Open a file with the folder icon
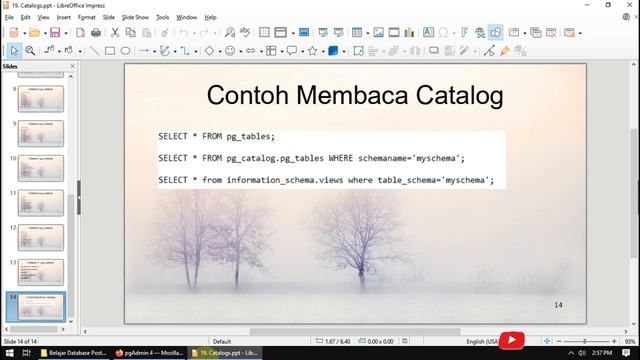Image resolution: width=640 pixels, height=360 pixels. [x=35, y=33]
